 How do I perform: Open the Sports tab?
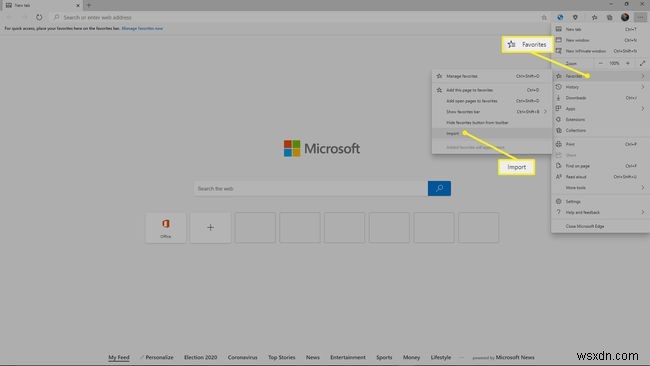click(x=384, y=357)
